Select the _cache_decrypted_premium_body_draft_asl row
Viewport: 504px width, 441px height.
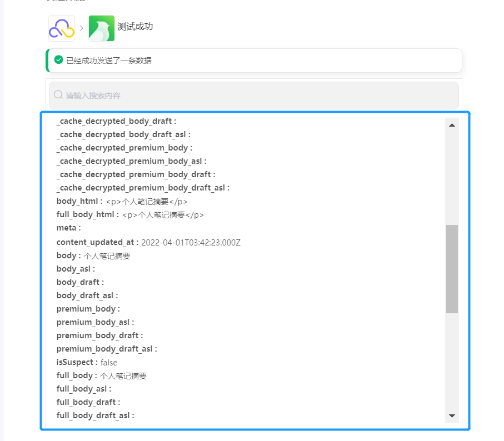pos(143,188)
